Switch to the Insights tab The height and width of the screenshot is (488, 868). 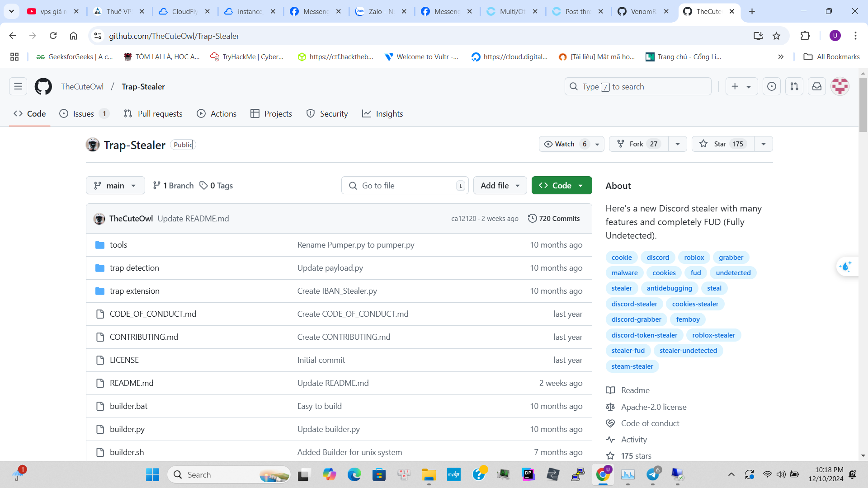point(382,113)
